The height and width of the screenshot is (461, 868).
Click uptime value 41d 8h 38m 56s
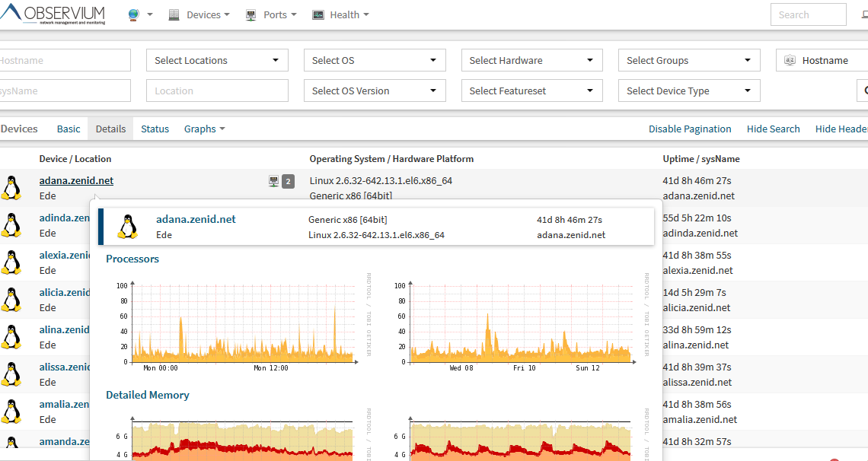(697, 405)
